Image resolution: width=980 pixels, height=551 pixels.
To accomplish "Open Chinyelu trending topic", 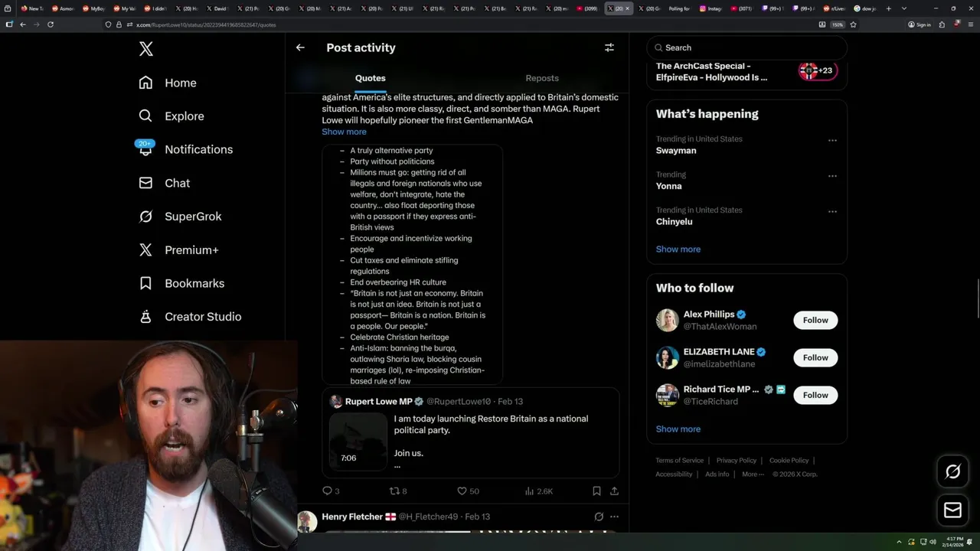I will pos(675,222).
